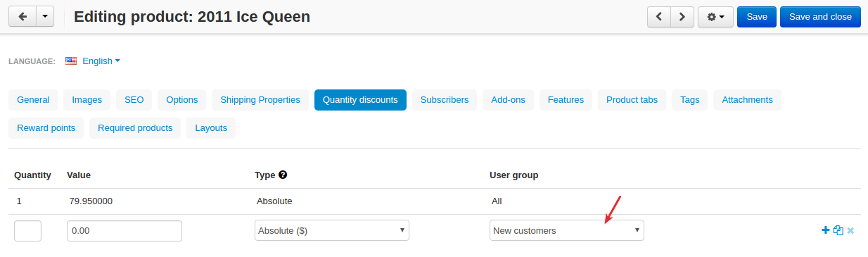Go to the Add-ons tab
The height and width of the screenshot is (257, 868).
click(x=508, y=100)
